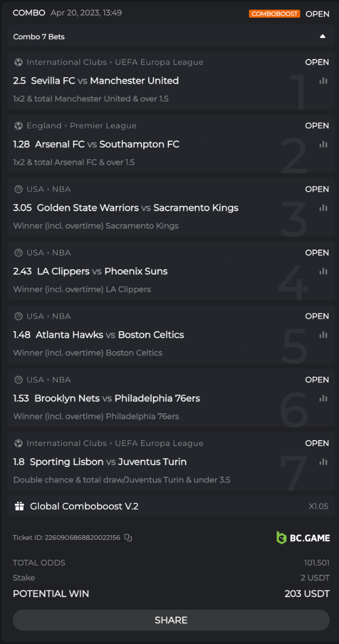Collapse the Combo 7 Bets list
Screen dimensions: 339x644
tap(322, 36)
